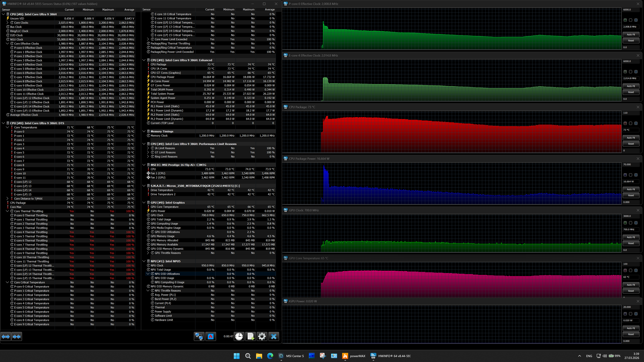Start logging with the document-plus icon
This screenshot has width=644, height=362.
coord(251,336)
